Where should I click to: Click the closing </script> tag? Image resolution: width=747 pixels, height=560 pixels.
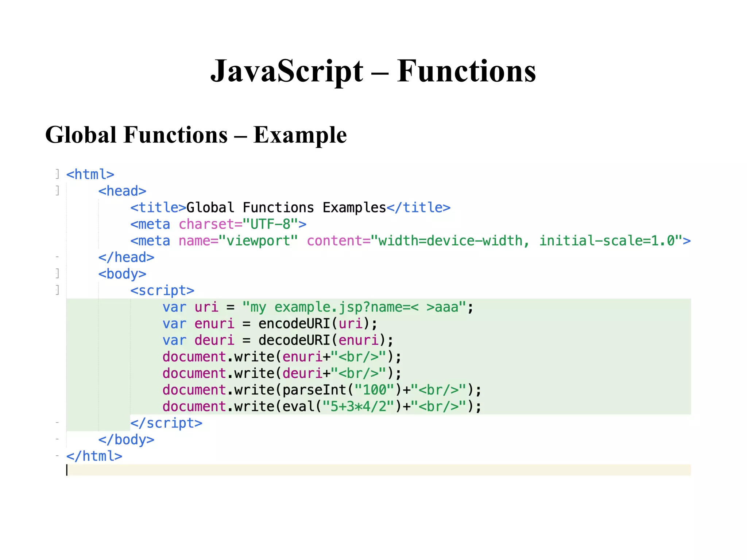tap(166, 423)
